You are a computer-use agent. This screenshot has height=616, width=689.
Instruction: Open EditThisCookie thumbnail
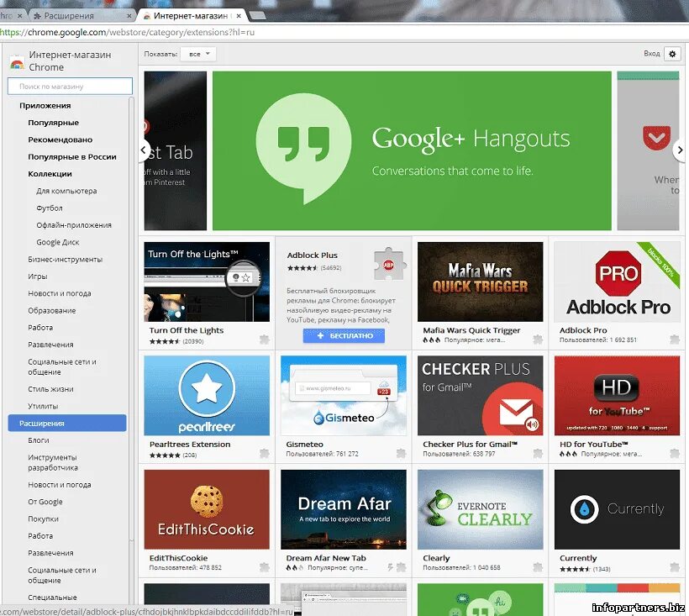click(x=207, y=509)
